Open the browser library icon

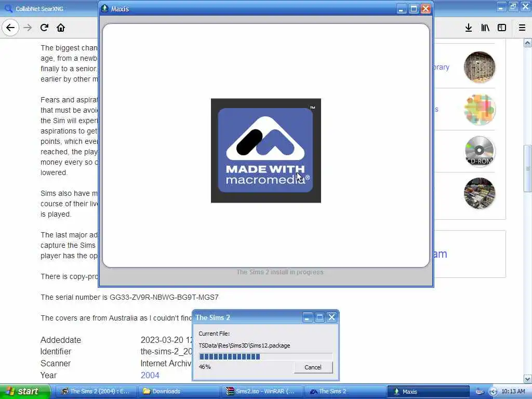coord(485,28)
